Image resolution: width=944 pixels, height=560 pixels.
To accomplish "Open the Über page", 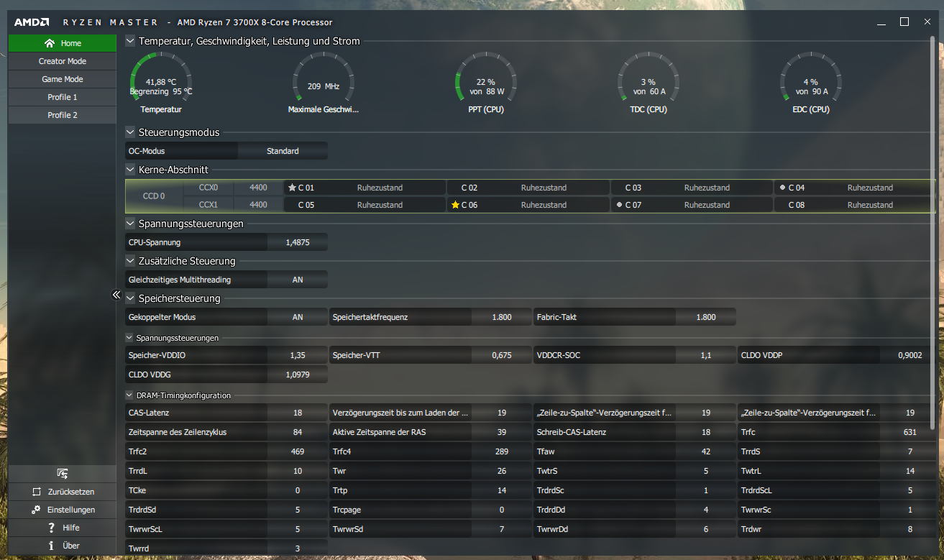I will (x=63, y=546).
